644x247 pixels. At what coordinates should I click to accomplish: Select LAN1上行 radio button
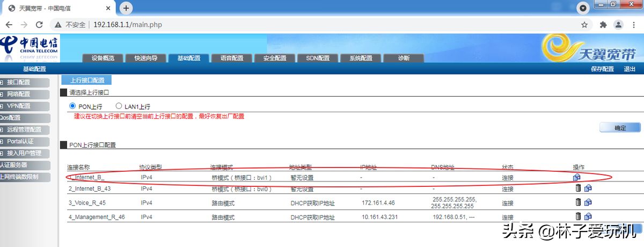point(119,106)
